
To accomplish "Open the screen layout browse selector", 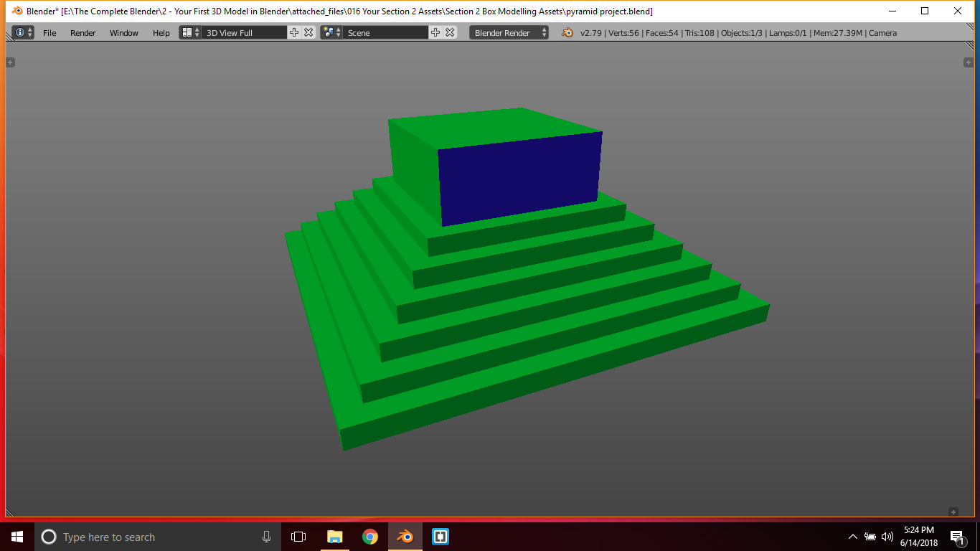I will 191,32.
